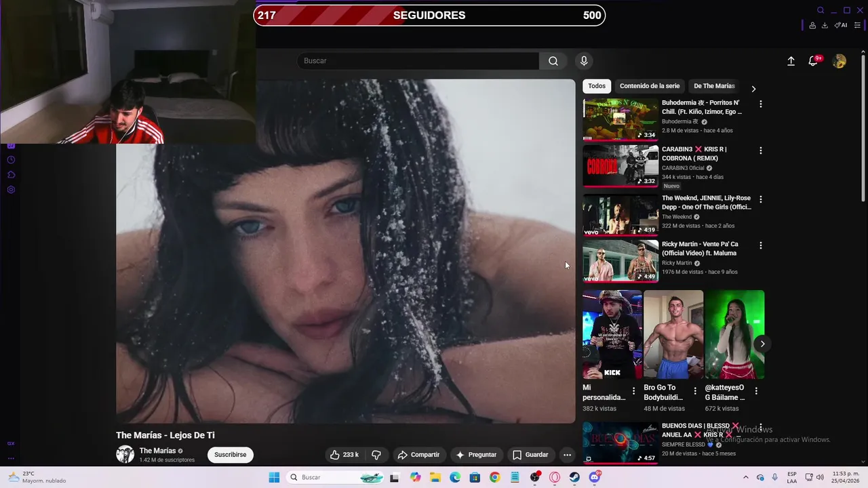Open options for 'Bro Go To Bodybuildi...' short
The width and height of the screenshot is (868, 488).
pos(695,391)
